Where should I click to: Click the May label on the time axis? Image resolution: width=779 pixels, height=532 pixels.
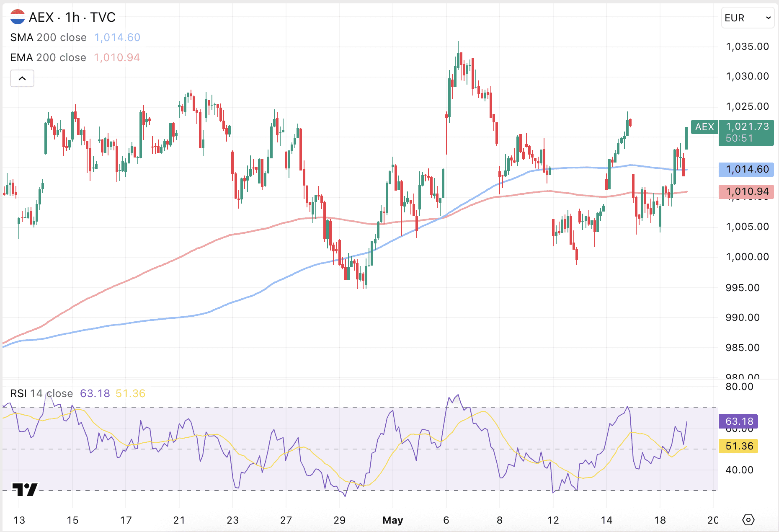pyautogui.click(x=393, y=520)
